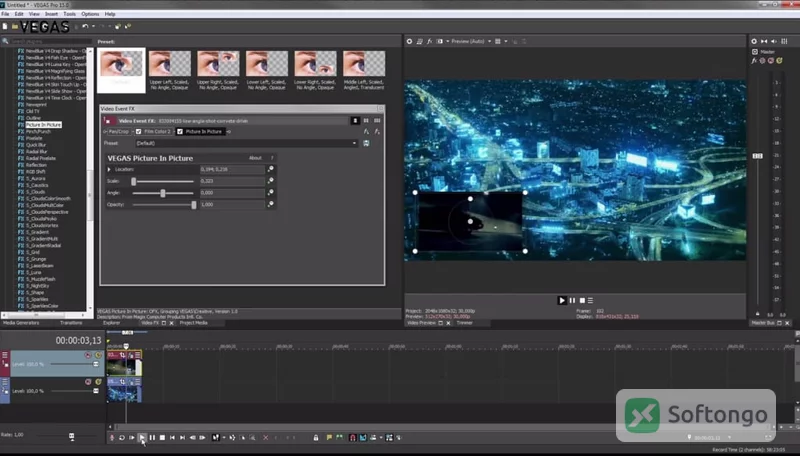Image resolution: width=800 pixels, height=456 pixels.
Task: Click the Enable Snapping magnet icon
Action: (x=352, y=438)
